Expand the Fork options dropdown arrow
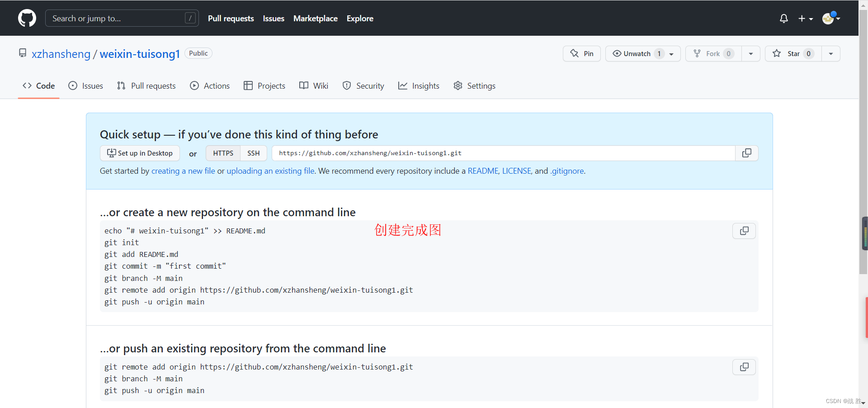The image size is (868, 408). (751, 53)
